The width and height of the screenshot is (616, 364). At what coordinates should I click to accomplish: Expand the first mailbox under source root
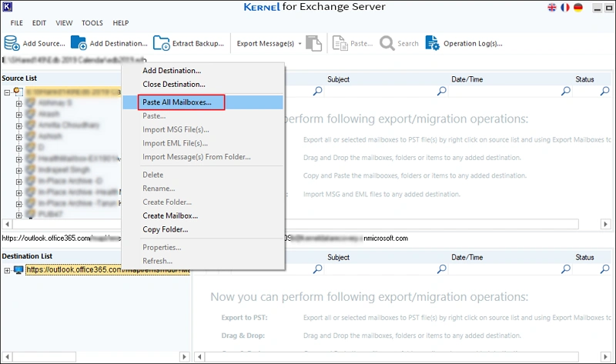point(18,104)
